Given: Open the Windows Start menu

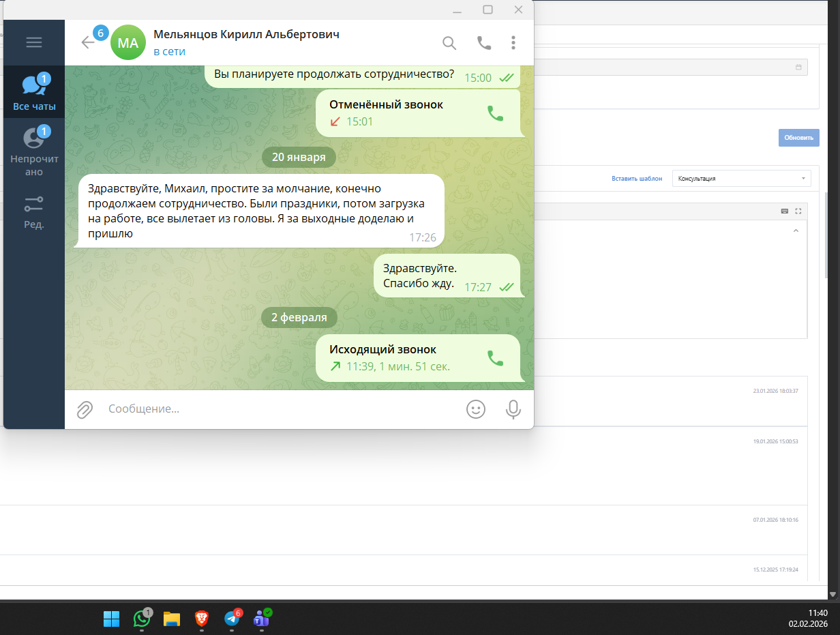Looking at the screenshot, I should [x=111, y=619].
